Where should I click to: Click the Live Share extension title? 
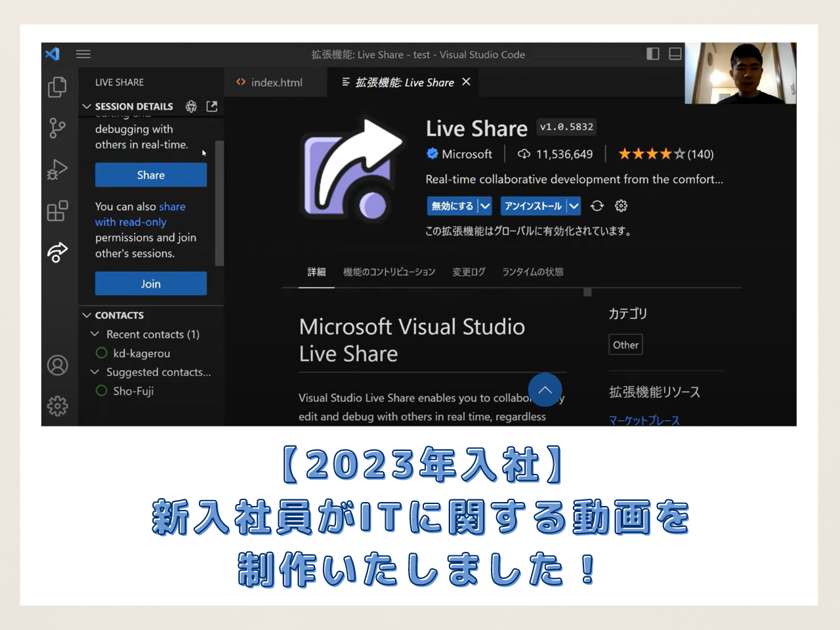(476, 129)
